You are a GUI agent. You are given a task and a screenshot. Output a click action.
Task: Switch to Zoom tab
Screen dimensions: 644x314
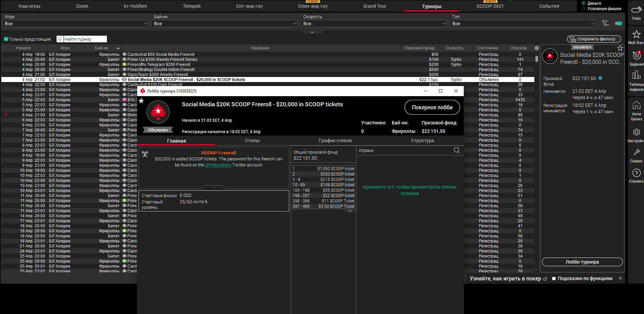coord(82,6)
